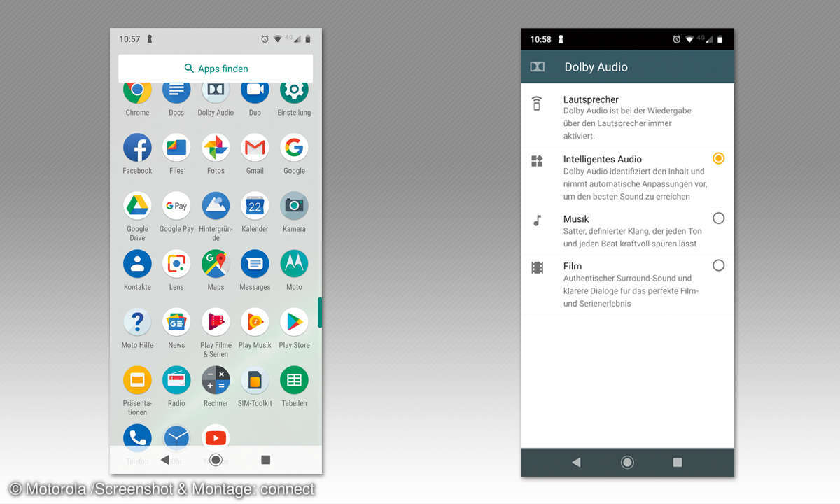Open the Google Pay app

(x=176, y=206)
